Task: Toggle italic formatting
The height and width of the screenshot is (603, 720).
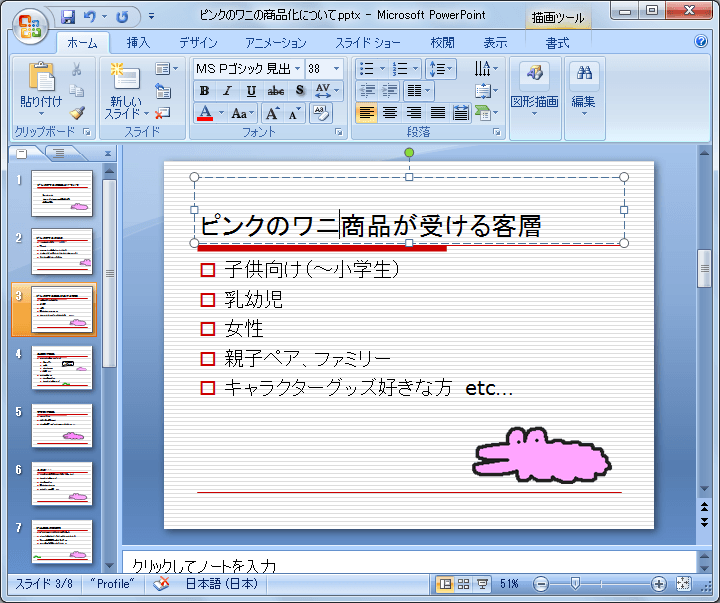Action: pos(228,91)
